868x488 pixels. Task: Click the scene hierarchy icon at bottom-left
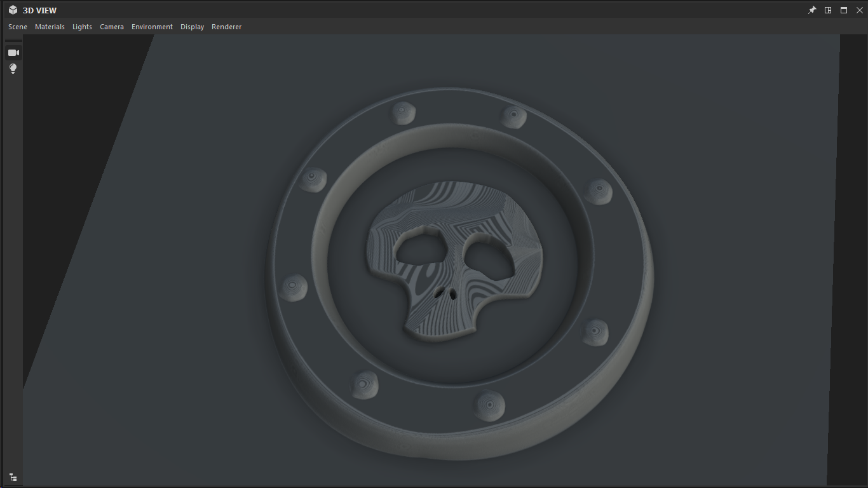point(13,477)
